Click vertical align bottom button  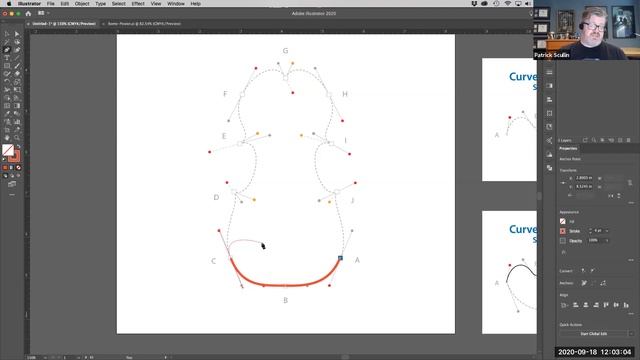pos(626,305)
